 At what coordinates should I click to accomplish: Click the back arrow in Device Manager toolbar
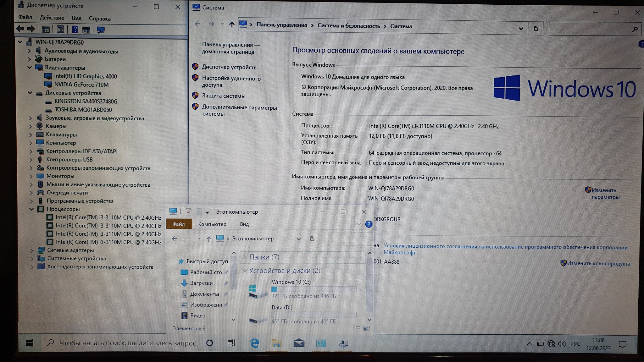(x=20, y=29)
